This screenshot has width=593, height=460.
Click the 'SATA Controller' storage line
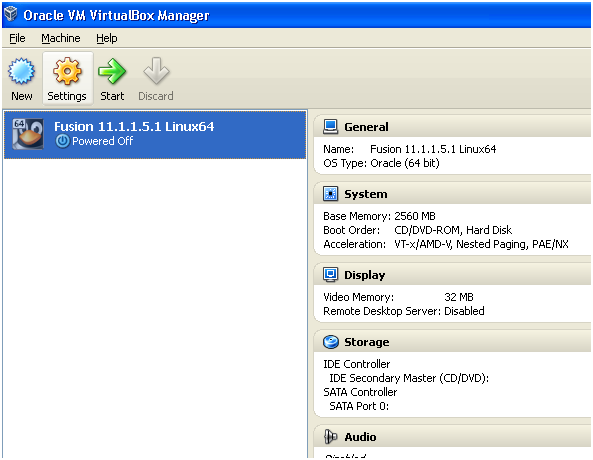pyautogui.click(x=360, y=392)
